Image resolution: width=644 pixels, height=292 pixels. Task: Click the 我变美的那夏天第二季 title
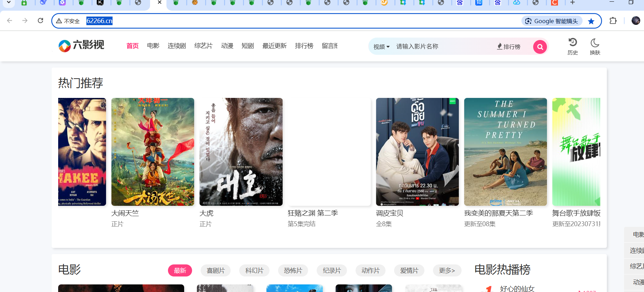click(498, 213)
